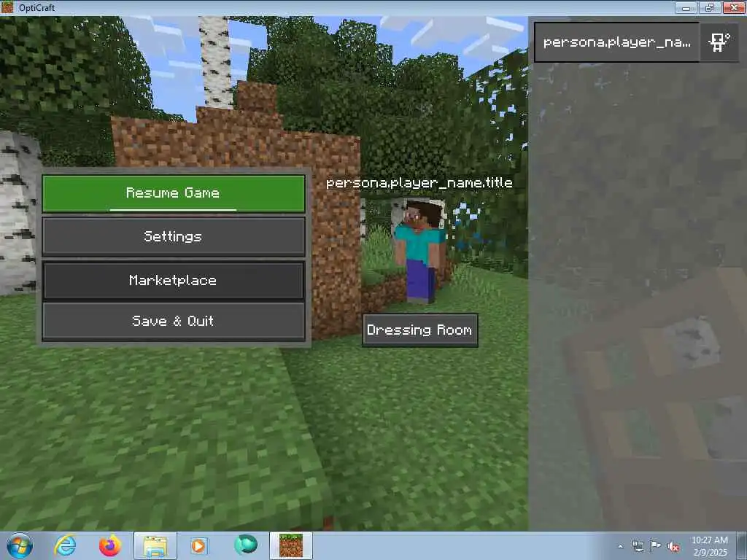This screenshot has height=560, width=747.
Task: Click the OptiCraft grass block taskbar icon
Action: pos(290,545)
